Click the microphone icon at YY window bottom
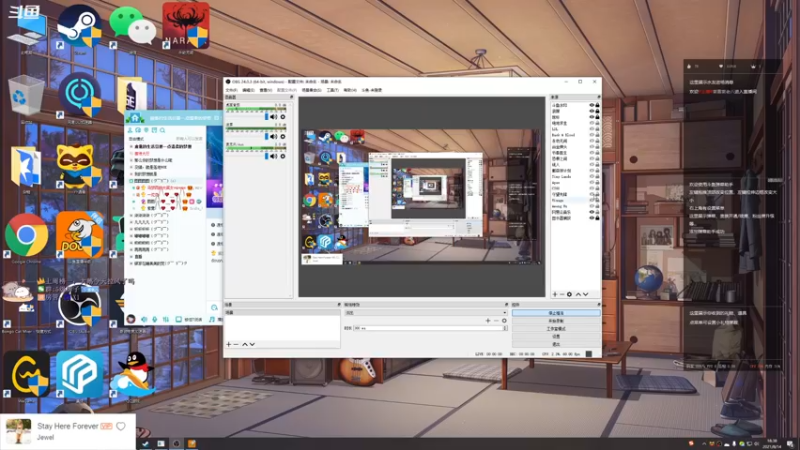The image size is (800, 450). tap(155, 319)
